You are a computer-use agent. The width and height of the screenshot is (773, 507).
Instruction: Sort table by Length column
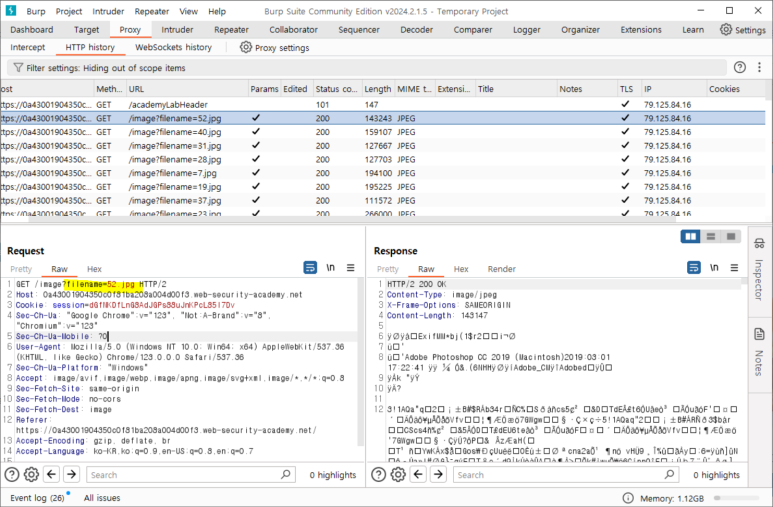point(378,89)
